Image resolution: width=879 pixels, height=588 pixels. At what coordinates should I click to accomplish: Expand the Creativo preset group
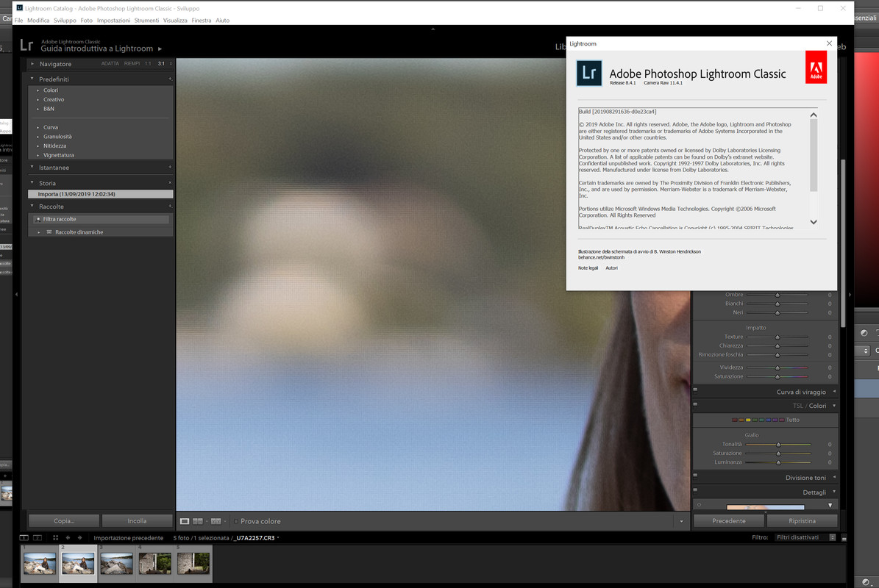pyautogui.click(x=38, y=100)
